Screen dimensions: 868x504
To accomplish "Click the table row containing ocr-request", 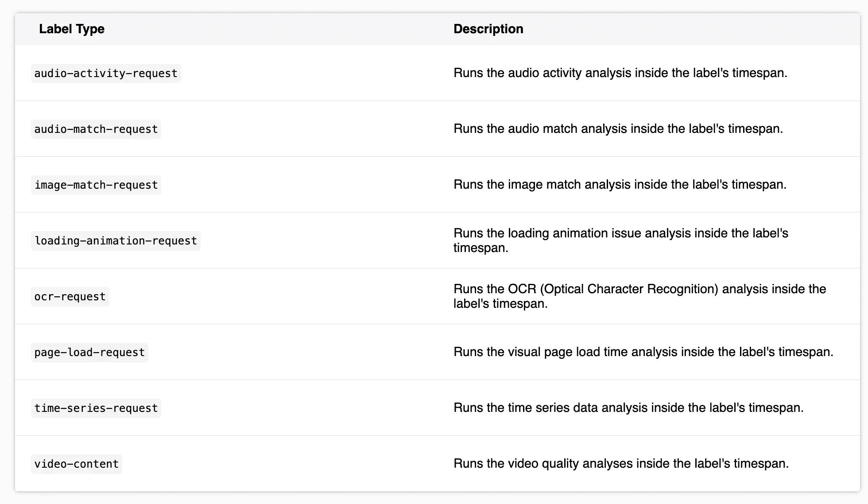I will coord(438,296).
